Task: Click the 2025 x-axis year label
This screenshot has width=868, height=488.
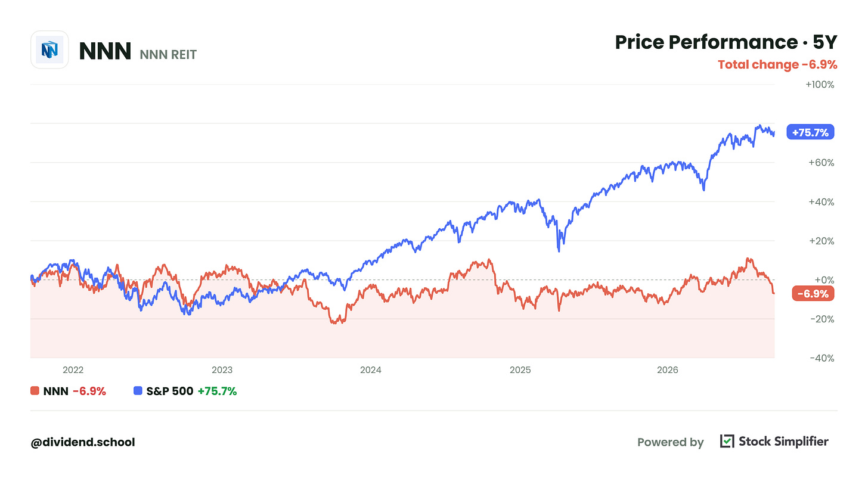Action: [520, 370]
